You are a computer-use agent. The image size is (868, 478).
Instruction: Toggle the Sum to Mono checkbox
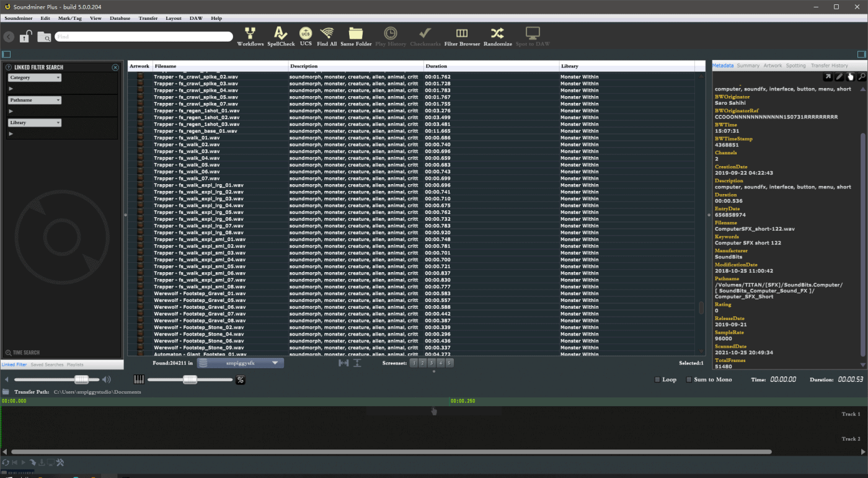(x=689, y=379)
